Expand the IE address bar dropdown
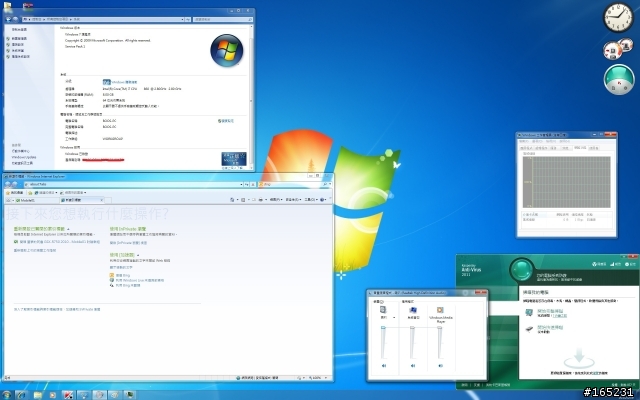The height and width of the screenshot is (400, 640). pyautogui.click(x=241, y=184)
